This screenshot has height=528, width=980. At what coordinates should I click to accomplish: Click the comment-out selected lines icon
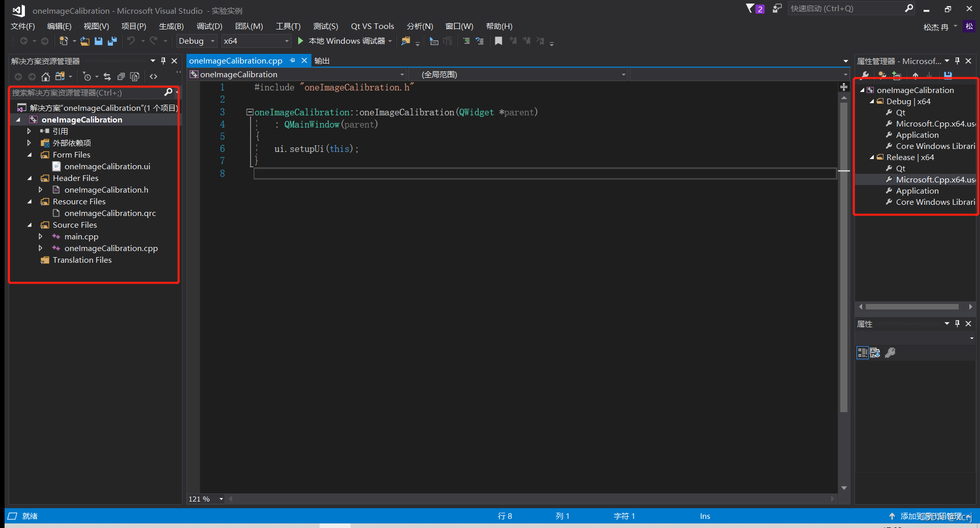(466, 41)
